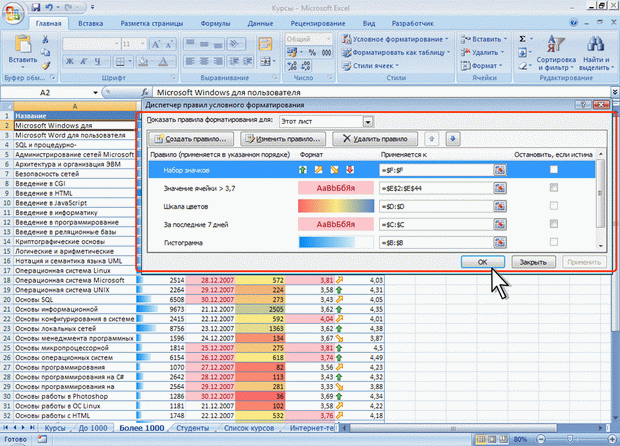Switch to the Разметка страницы tab
This screenshot has height=446, width=620.
[x=152, y=23]
